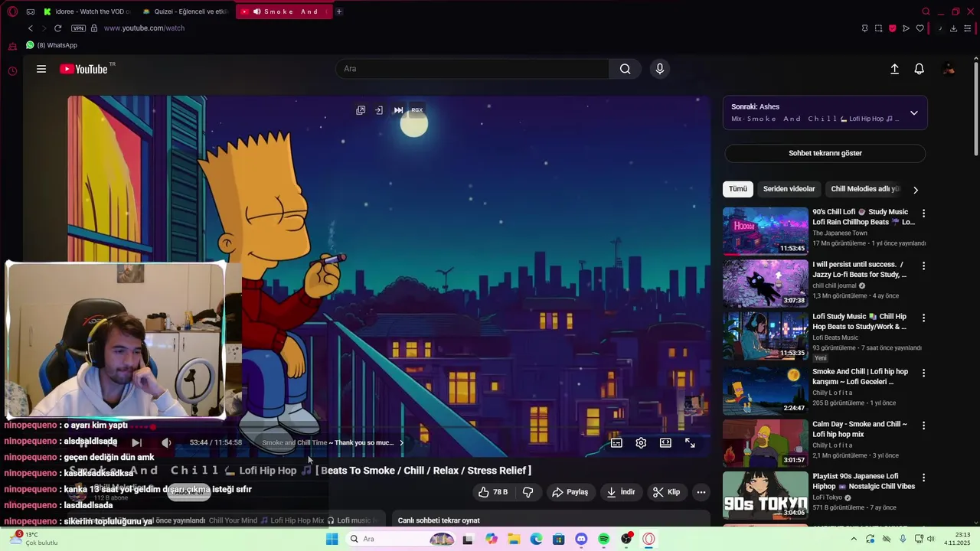The height and width of the screenshot is (551, 980).
Task: Open options for 90's Chill Lofi video
Action: click(x=923, y=214)
